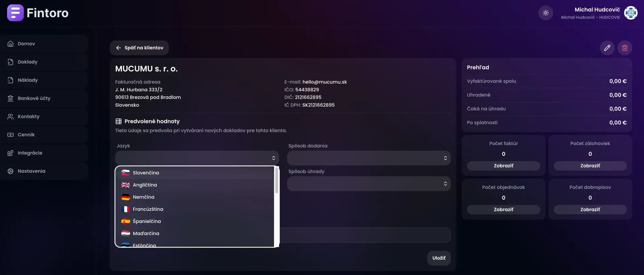Toggle the light/dark theme sun icon
The height and width of the screenshot is (275, 644).
pos(545,13)
